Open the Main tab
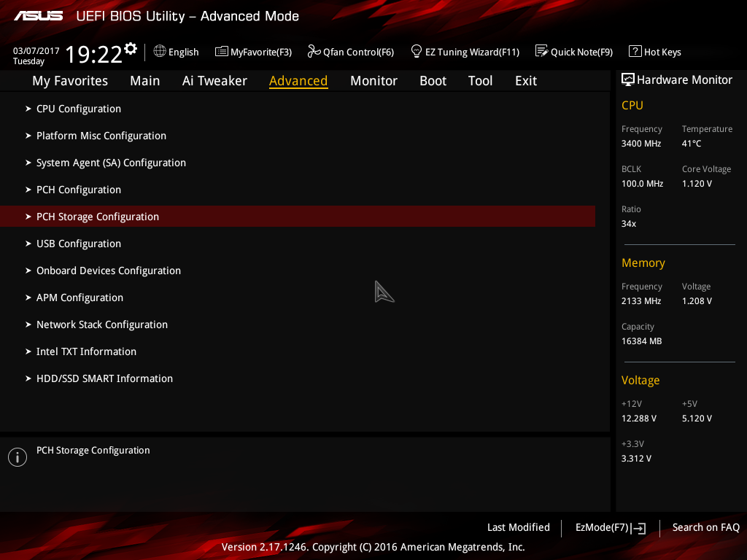 (145, 81)
